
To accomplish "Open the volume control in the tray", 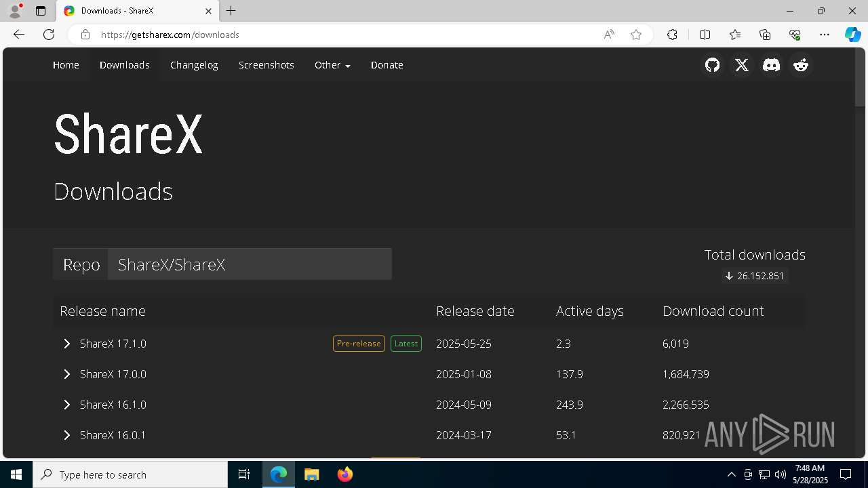I will coord(781,474).
